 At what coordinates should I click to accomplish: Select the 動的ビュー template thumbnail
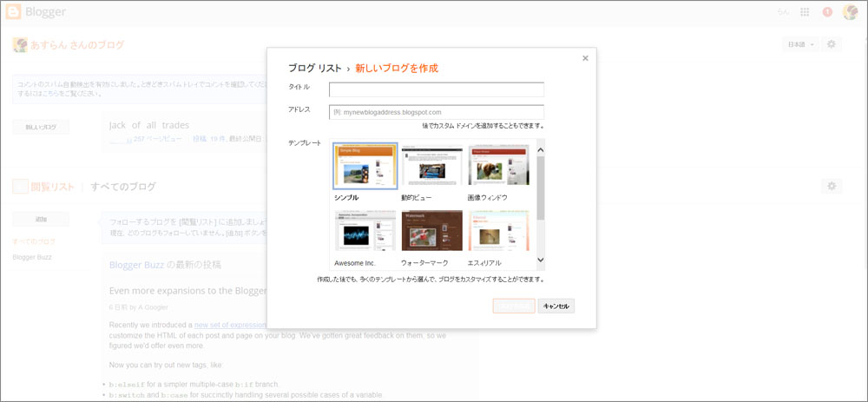point(431,165)
